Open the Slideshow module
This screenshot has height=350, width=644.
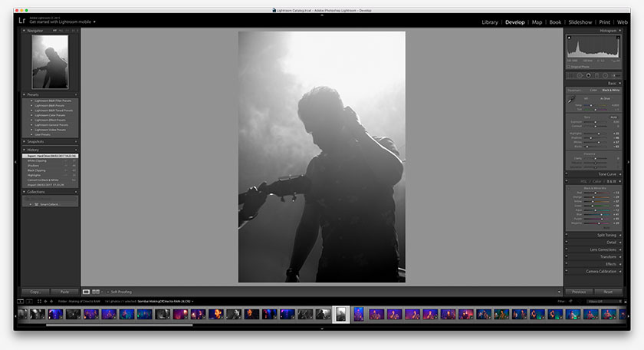580,22
